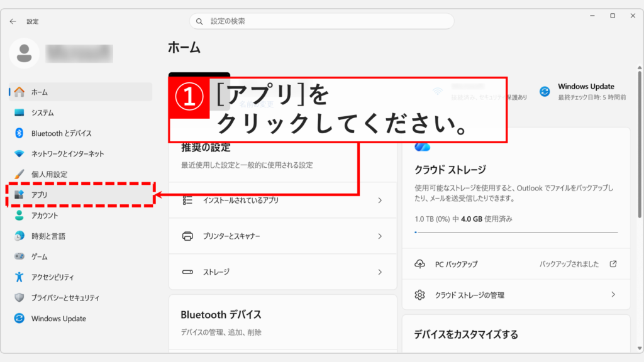Focus the 設定の検索 search field
The image size is (644, 362).
click(x=321, y=21)
